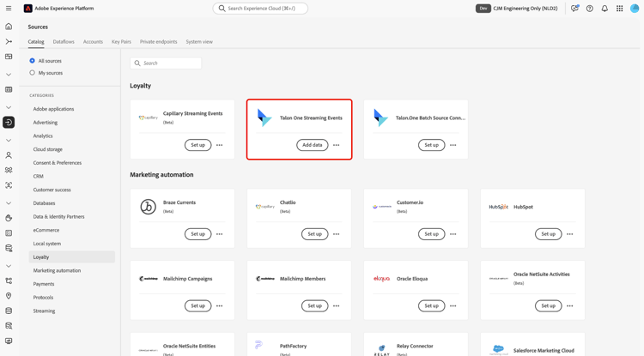Set up Oracle Eloqua source
644x356 pixels.
click(431, 306)
